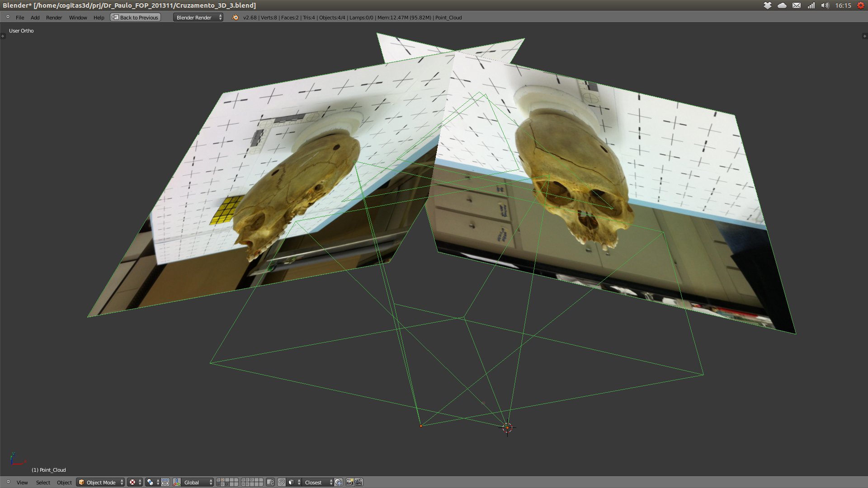Click the OpenGL render image camera icon

pos(349,482)
